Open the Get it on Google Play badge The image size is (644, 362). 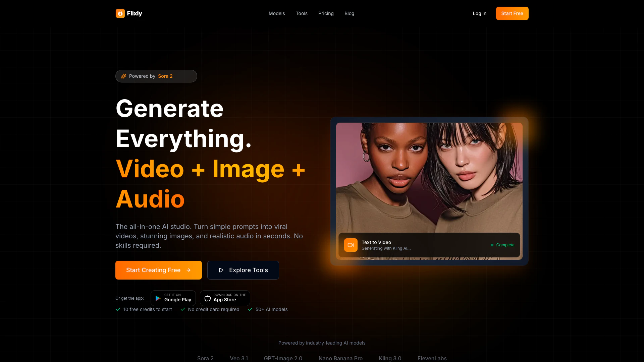[x=173, y=298]
